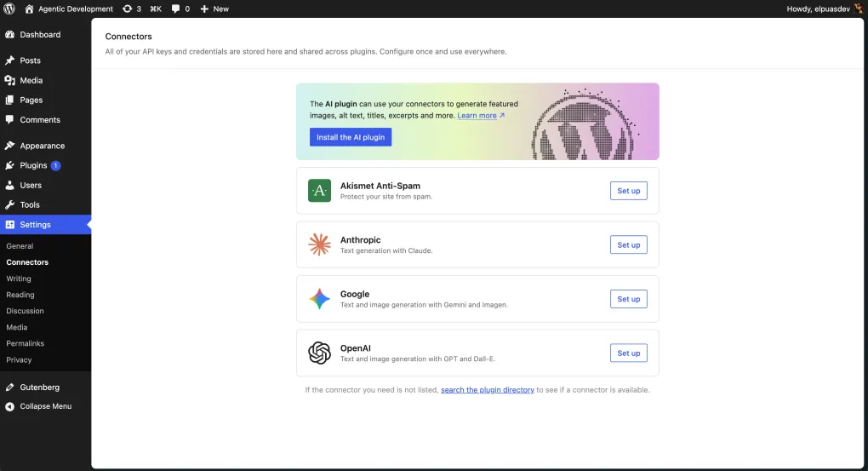Open the search the plugin directory link

pyautogui.click(x=487, y=389)
